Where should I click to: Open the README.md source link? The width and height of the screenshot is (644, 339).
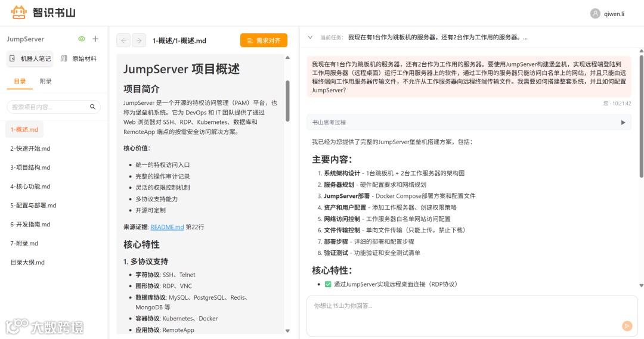click(x=167, y=227)
